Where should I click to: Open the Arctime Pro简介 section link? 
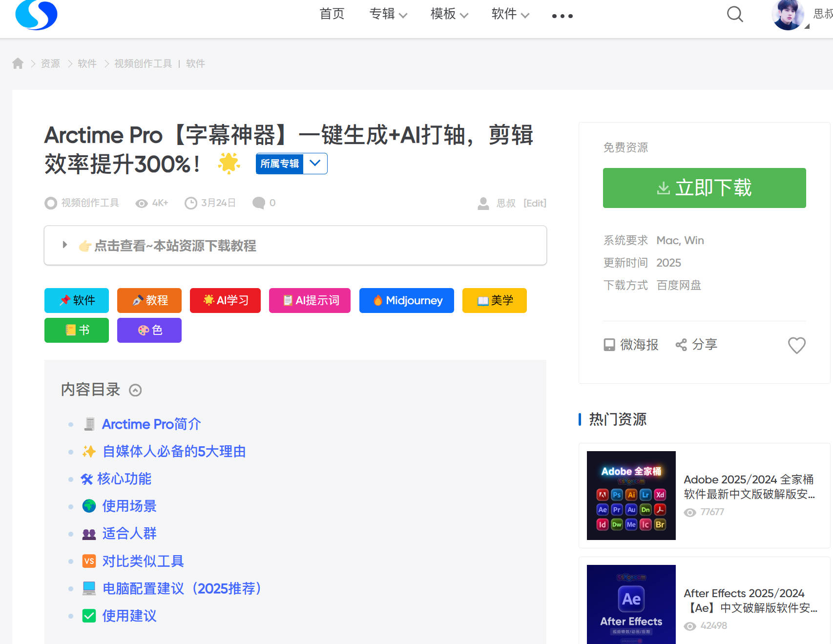pyautogui.click(x=151, y=424)
